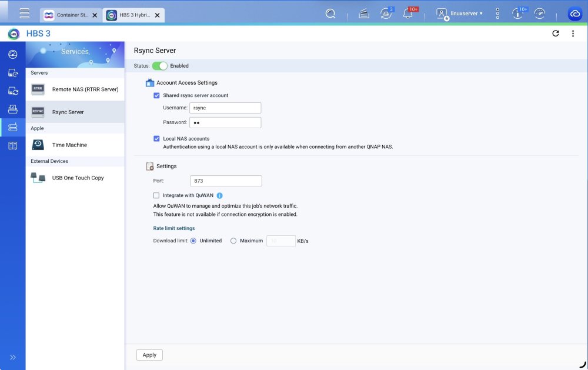Refresh the HBS 3 window
This screenshot has height=370, width=588.
pos(556,34)
